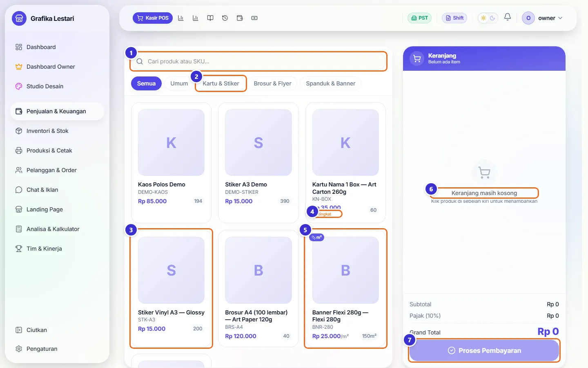The height and width of the screenshot is (368, 588).
Task: Add Banner Flexi 280g product card
Action: (x=345, y=288)
